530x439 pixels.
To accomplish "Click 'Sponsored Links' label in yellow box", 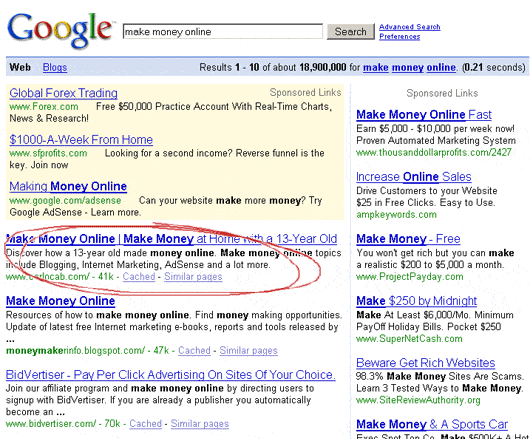I will pos(306,93).
